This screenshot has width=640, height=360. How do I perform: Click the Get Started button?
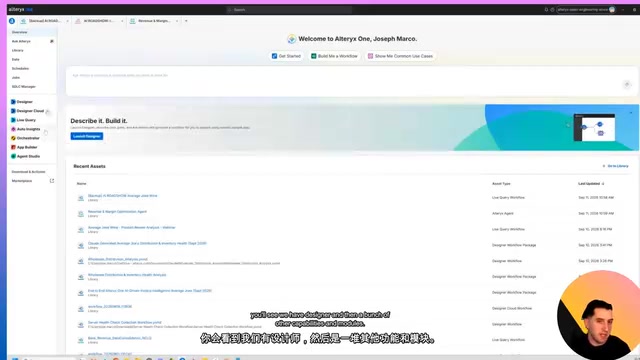(x=286, y=56)
